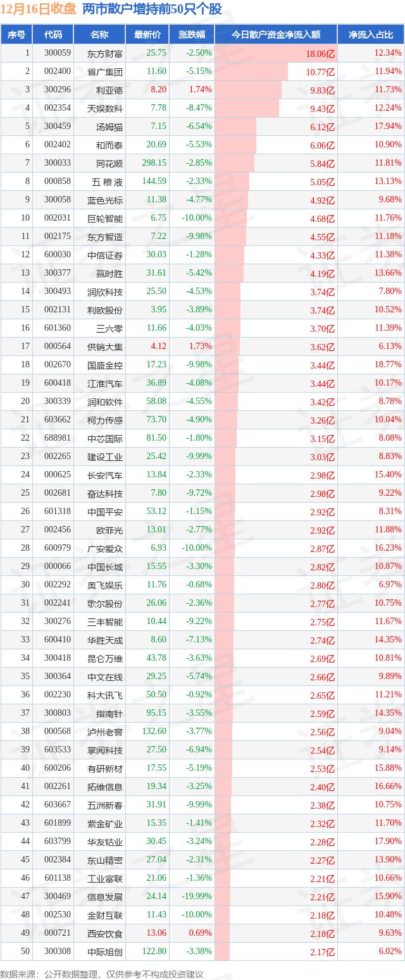405x980 pixels.
Task: Click the stock name 华胜天成
Action: tap(105, 640)
